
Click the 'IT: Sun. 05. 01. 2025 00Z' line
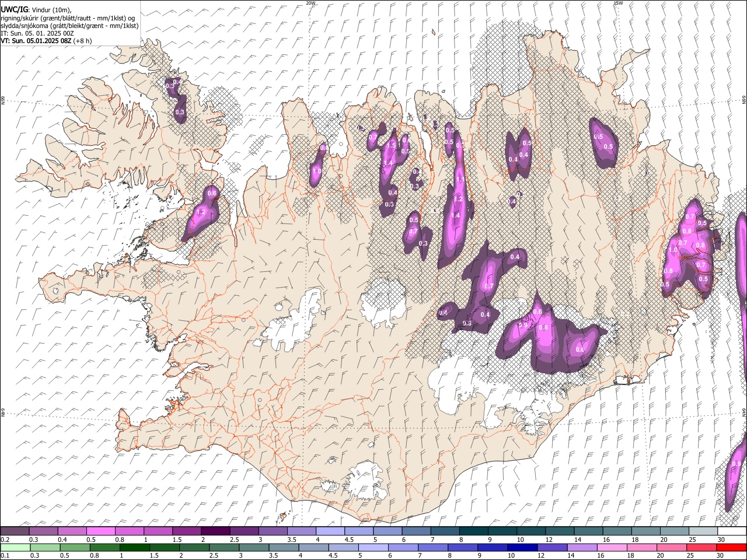(37, 33)
